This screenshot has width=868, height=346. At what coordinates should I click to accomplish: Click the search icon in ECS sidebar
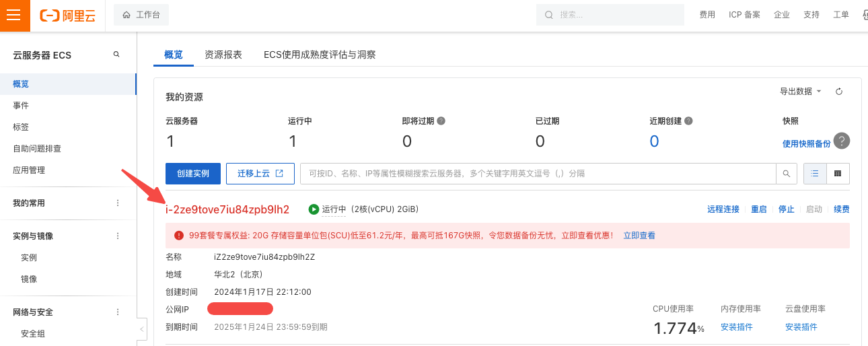(116, 55)
